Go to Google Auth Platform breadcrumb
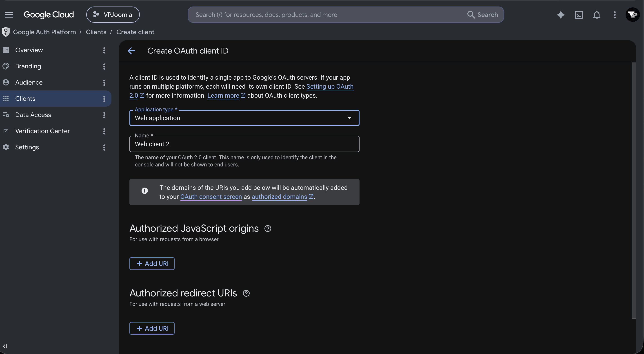 pyautogui.click(x=44, y=32)
